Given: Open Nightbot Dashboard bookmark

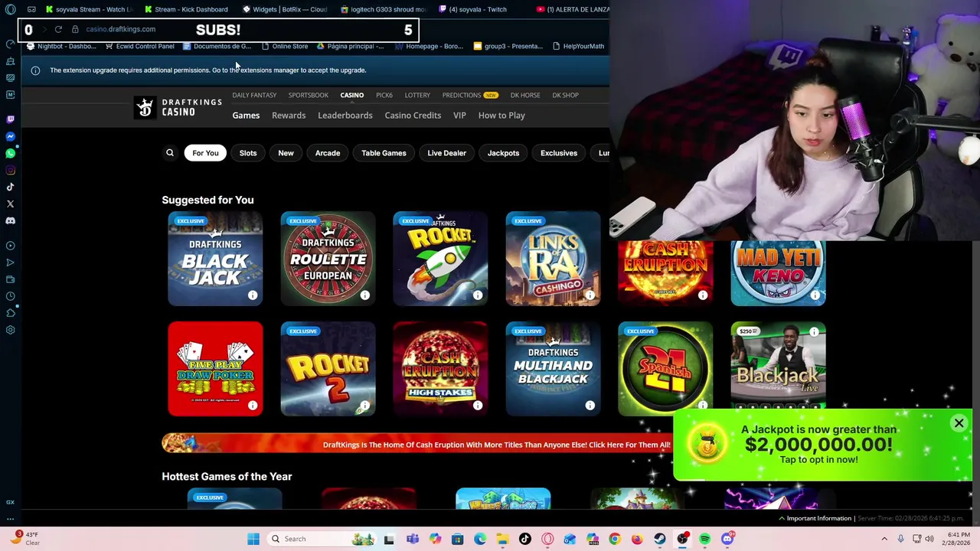Looking at the screenshot, I should [x=61, y=46].
